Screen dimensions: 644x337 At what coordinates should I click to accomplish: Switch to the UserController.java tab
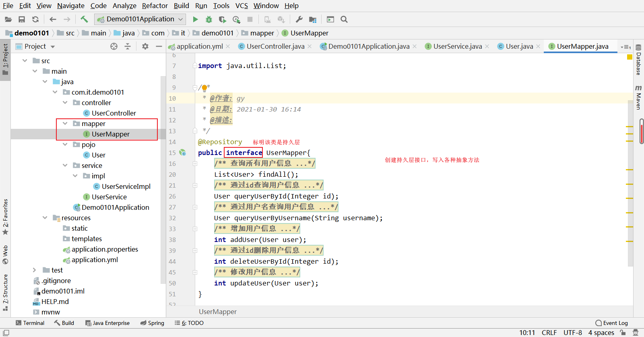pos(275,46)
